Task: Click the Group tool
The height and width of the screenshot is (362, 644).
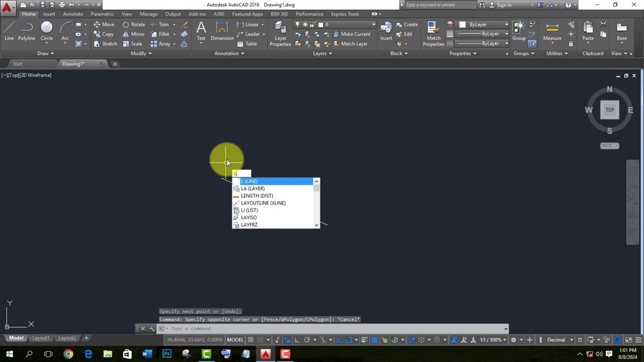Action: coord(519,31)
